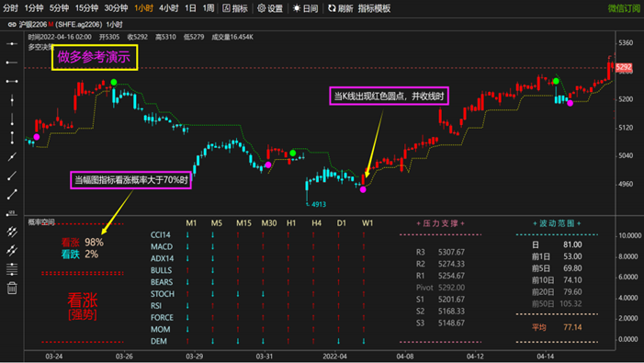The image size is (644, 363).
Task: Switch to the 15分钟 timeframe tab
Action: click(86, 8)
